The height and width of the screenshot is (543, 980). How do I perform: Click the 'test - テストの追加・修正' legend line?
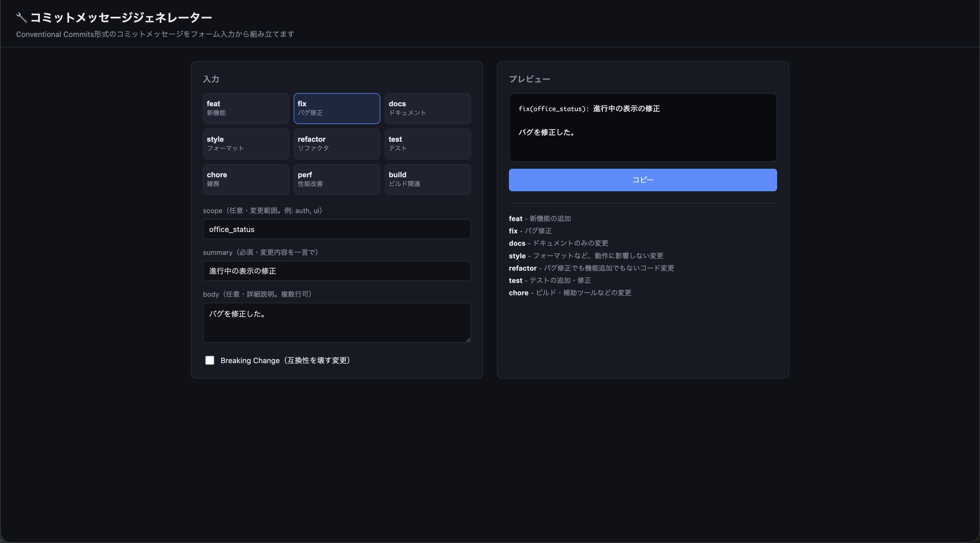point(550,280)
